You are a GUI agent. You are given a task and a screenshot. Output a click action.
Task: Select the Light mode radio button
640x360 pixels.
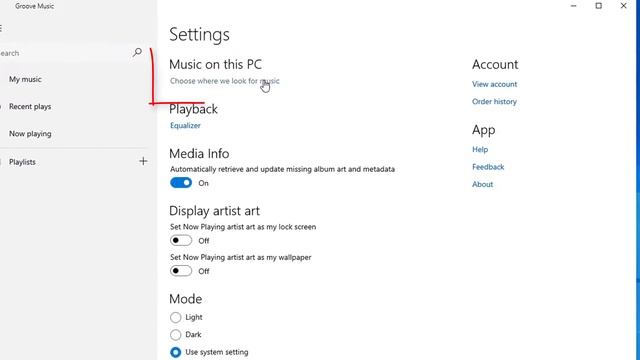point(176,317)
